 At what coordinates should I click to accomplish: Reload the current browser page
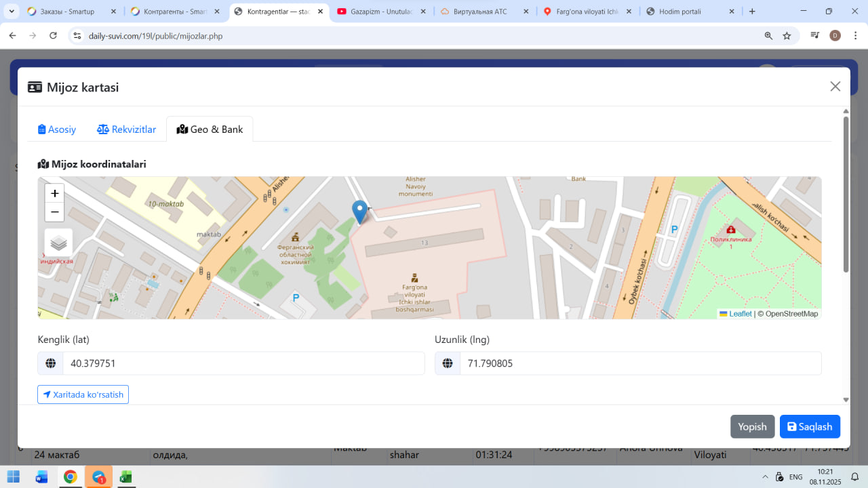tap(54, 36)
